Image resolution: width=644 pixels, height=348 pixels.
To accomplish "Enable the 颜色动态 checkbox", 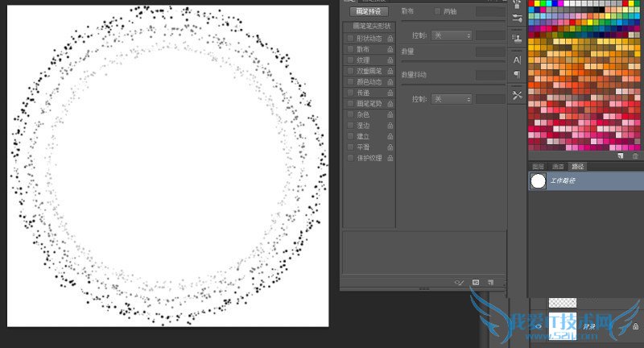I will pos(350,81).
